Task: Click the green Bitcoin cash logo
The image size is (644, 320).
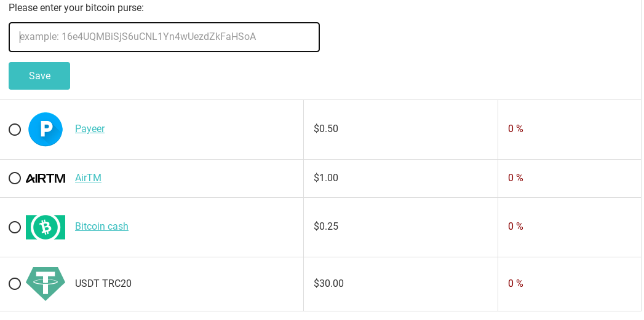Action: 46,227
